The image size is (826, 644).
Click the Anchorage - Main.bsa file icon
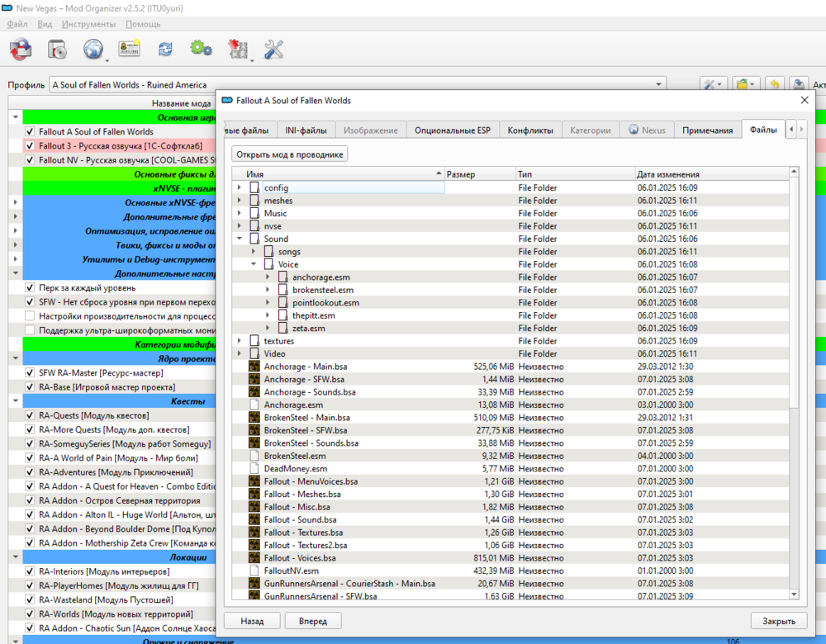tap(254, 367)
